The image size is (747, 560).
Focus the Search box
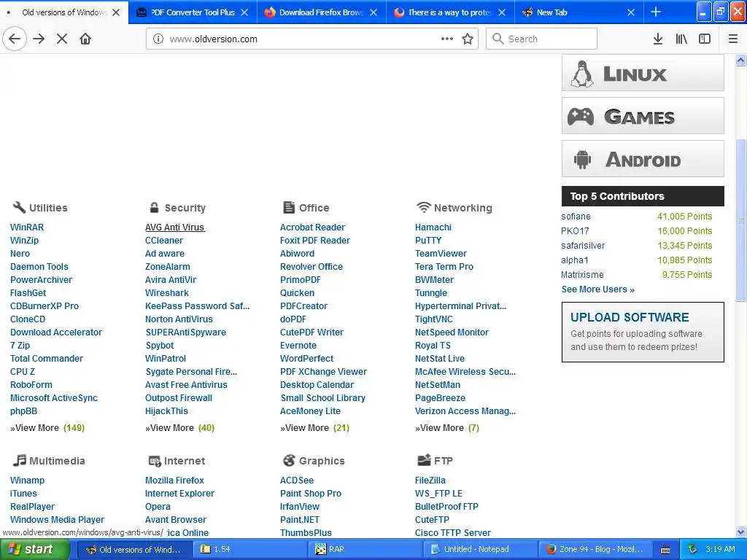point(541,39)
